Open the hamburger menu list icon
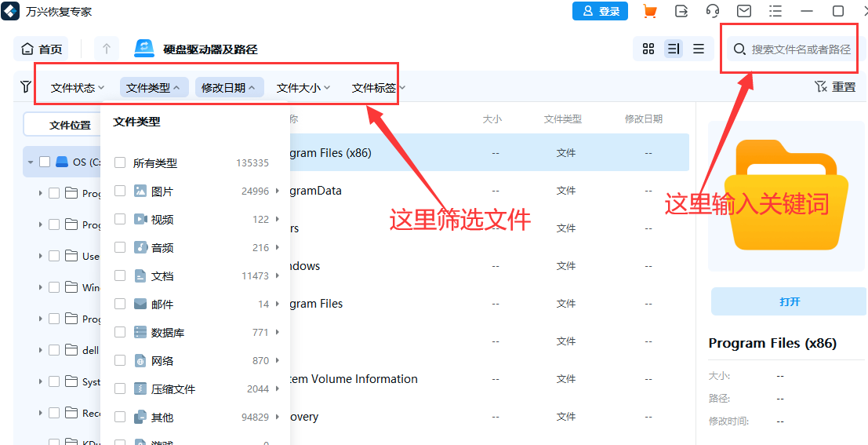Viewport: 868px width, 445px height. 775,11
